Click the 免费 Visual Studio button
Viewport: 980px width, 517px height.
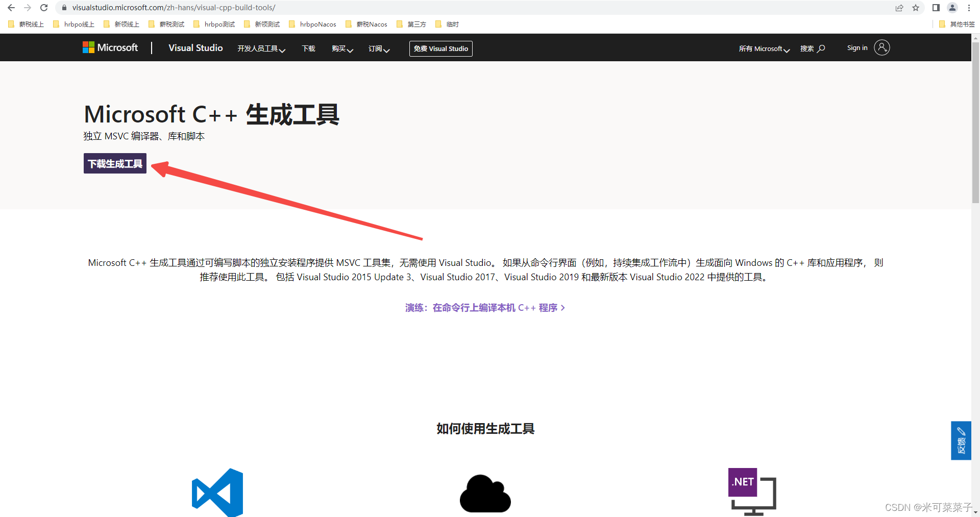tap(440, 48)
